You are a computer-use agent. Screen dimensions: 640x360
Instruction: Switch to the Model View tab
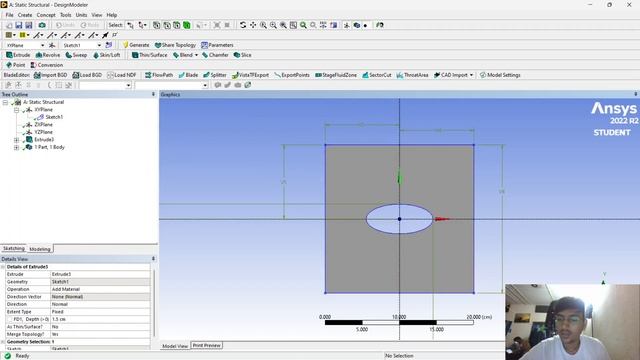pos(175,346)
